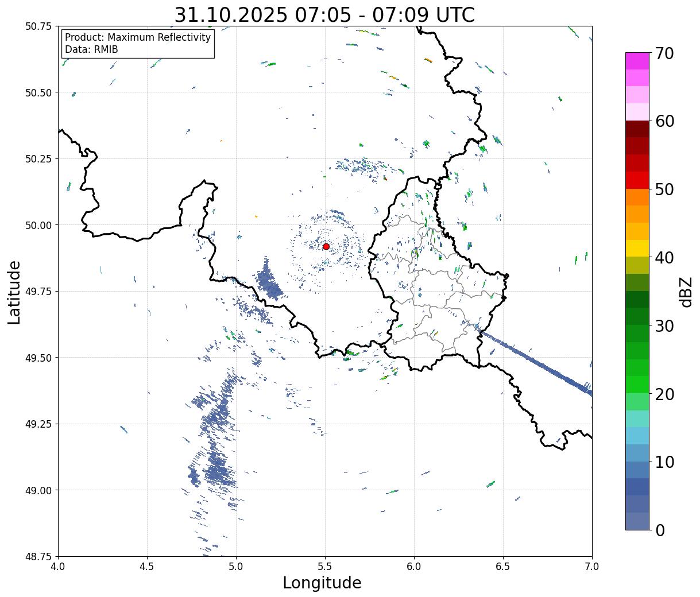Click the latitude tick label 49.75
Viewport: 700px width, 597px height.
(x=38, y=292)
